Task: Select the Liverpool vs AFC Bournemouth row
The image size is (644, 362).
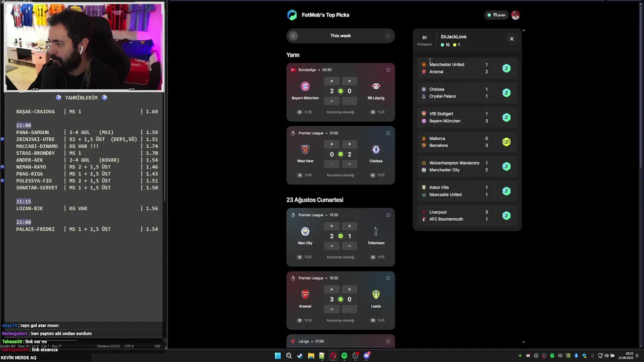Action: [x=467, y=216]
